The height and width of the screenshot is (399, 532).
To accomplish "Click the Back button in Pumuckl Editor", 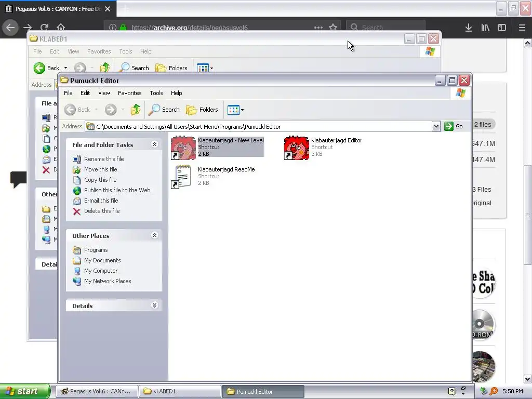I will pos(77,110).
